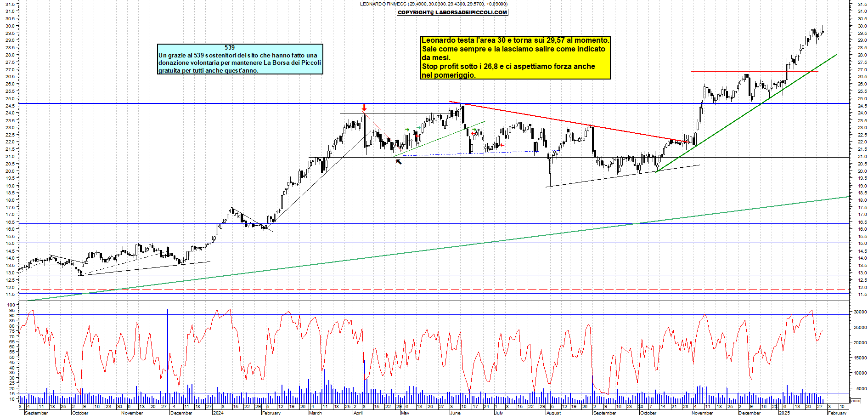The height and width of the screenshot is (415, 868).
Task: Select the 'March' month label
Action: coord(316,413)
